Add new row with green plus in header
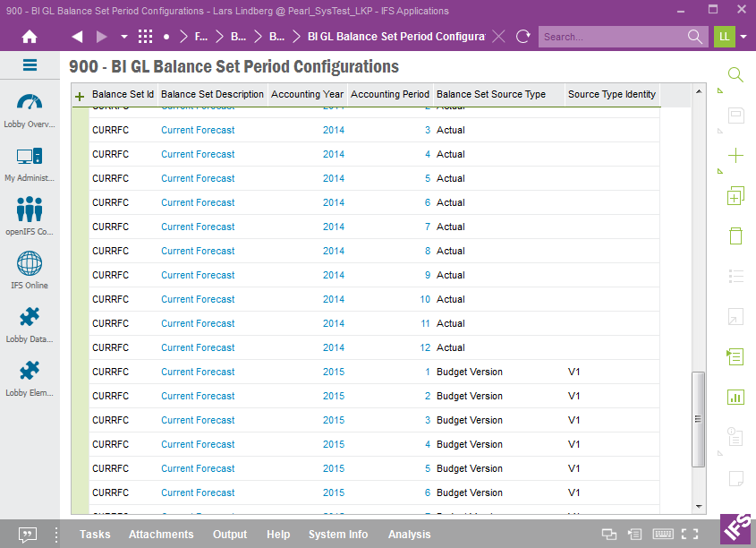 click(80, 97)
